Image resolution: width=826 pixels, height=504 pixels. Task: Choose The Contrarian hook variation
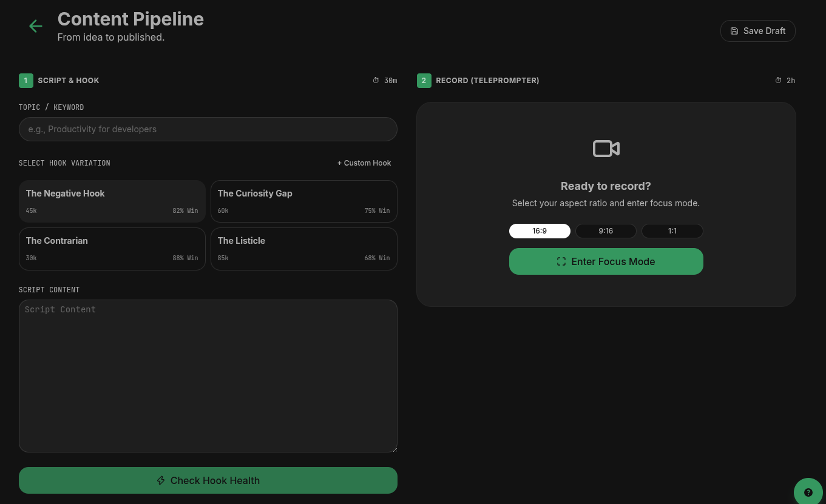112,249
